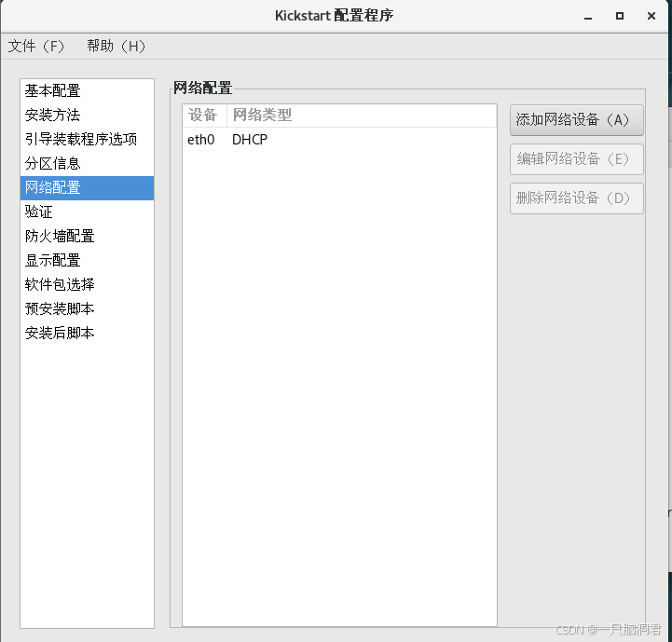Click the DHCP network type cell
Image resolution: width=672 pixels, height=642 pixels.
tap(250, 140)
